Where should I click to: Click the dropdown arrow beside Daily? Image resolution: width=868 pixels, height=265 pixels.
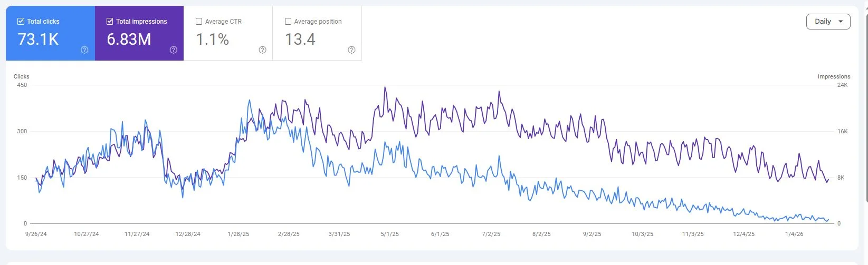coord(841,22)
